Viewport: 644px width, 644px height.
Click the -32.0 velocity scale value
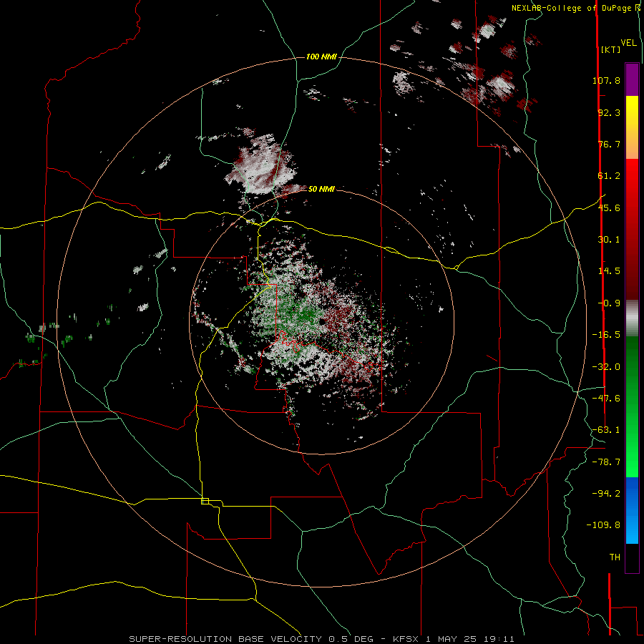tap(606, 367)
